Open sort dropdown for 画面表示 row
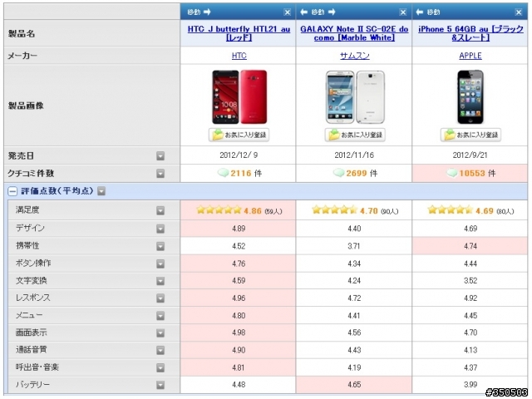This screenshot has height=399, width=532. [x=160, y=332]
